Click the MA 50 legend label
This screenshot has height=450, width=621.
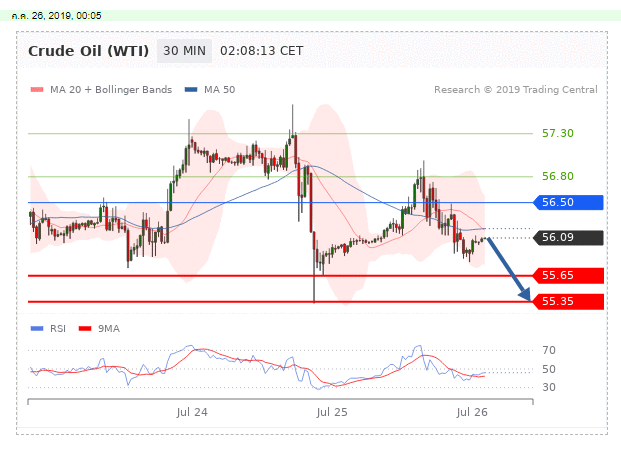click(x=219, y=90)
